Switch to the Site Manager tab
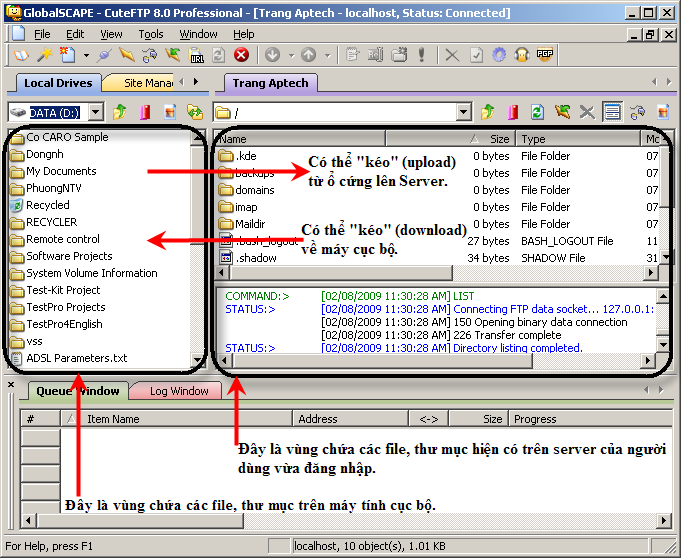 (x=147, y=83)
